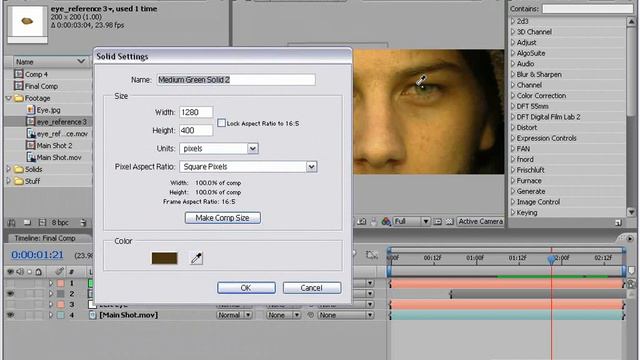The image size is (640, 360).
Task: Open the Active Camera view menu
Action: point(480,222)
